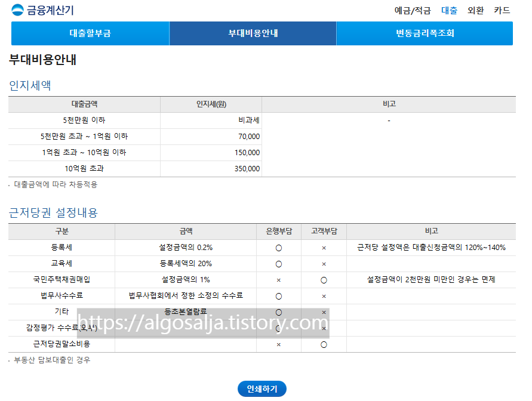Toggle the 법무사수수료 bank burden circle
The image size is (532, 401).
[279, 295]
